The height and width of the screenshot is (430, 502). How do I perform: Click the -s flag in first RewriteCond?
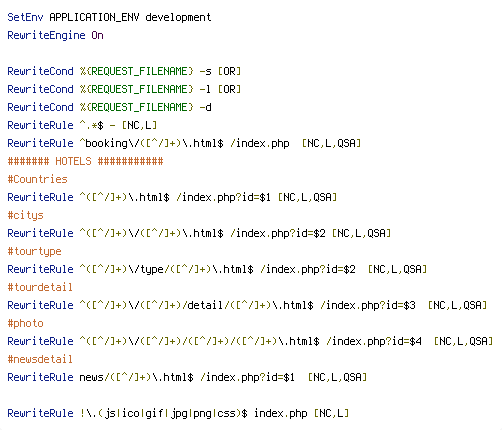tap(205, 71)
